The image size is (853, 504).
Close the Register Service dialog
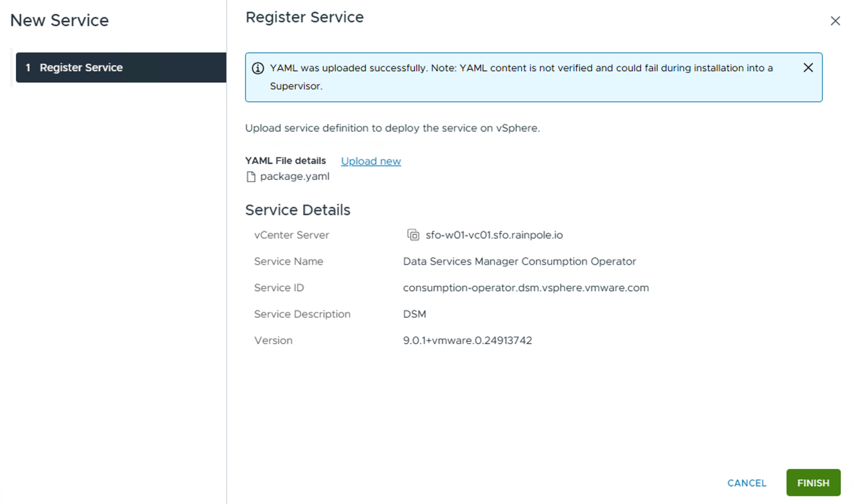pyautogui.click(x=835, y=21)
